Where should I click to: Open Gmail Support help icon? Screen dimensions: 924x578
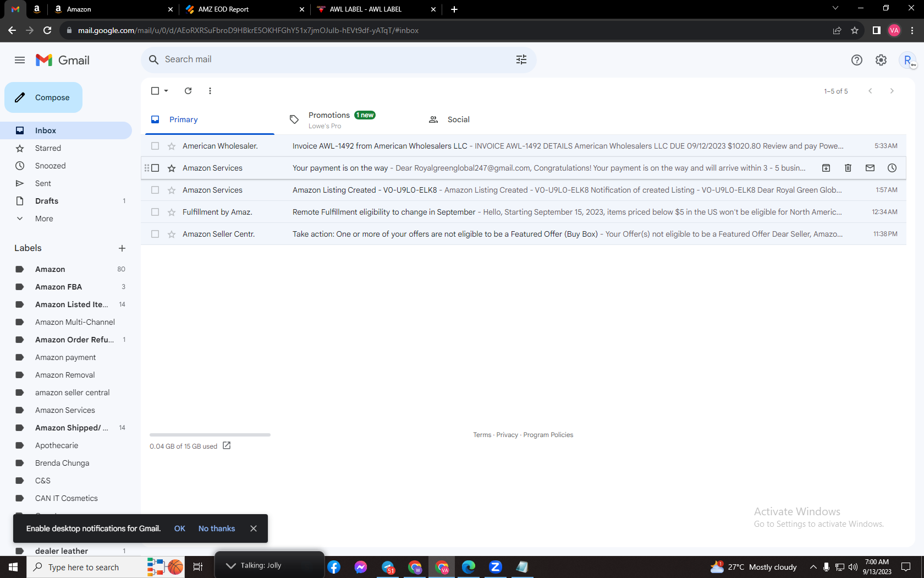[x=857, y=60]
